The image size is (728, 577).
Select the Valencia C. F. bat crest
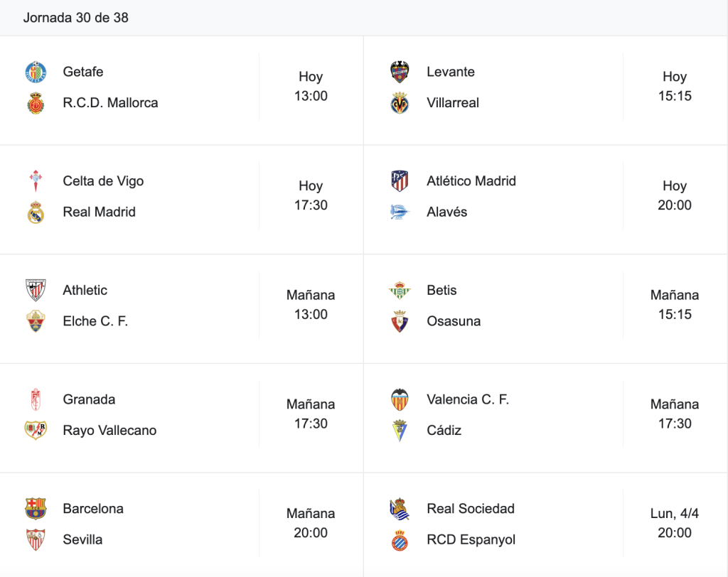(x=400, y=399)
